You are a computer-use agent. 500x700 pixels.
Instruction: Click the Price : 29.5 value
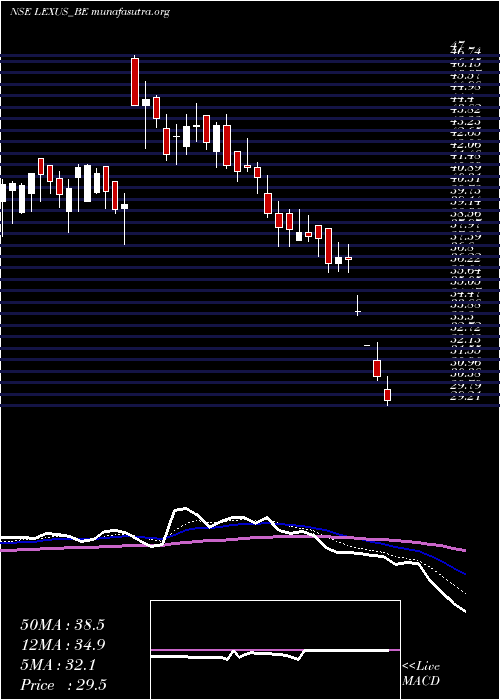[x=63, y=685]
